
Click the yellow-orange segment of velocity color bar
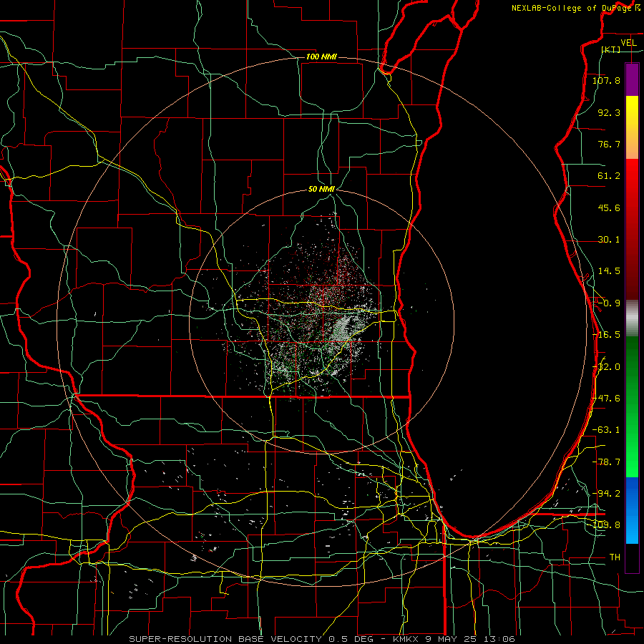632,127
